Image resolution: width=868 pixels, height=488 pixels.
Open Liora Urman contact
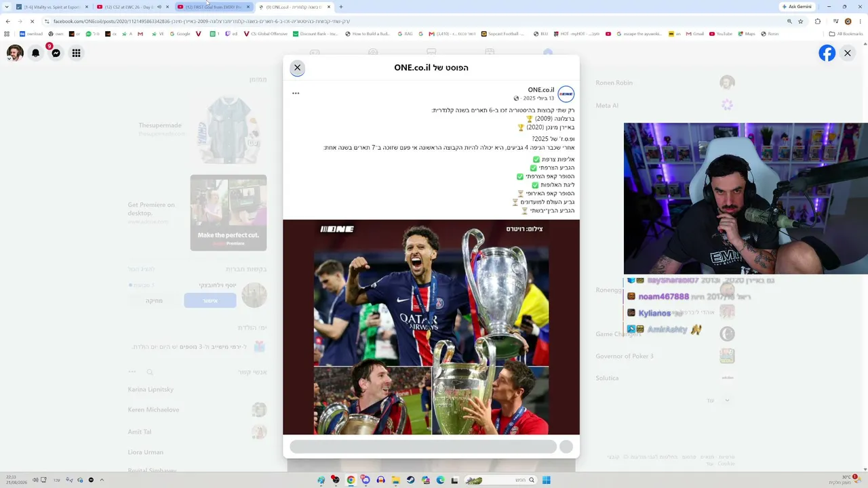pyautogui.click(x=146, y=452)
